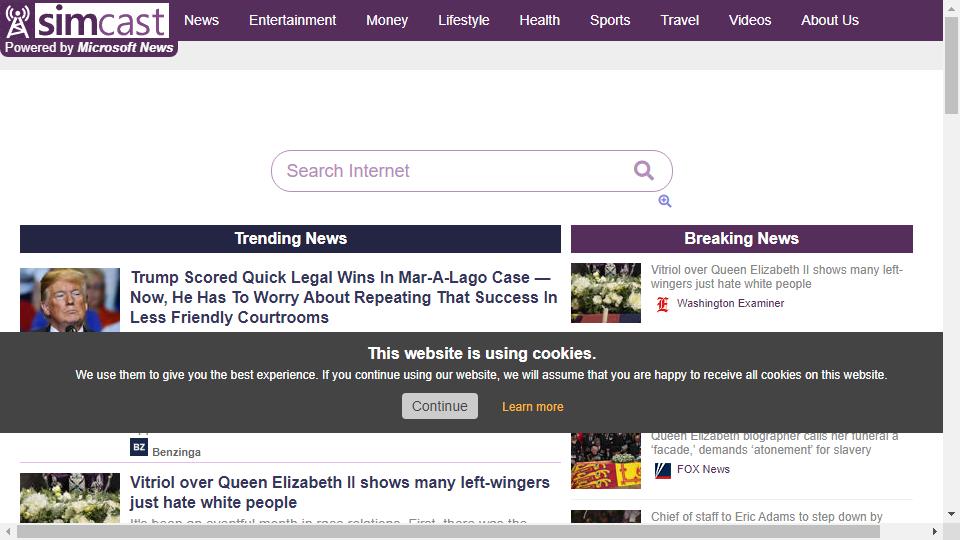Click the search magnifier icon in search box
Image resolution: width=960 pixels, height=540 pixels.
(643, 170)
